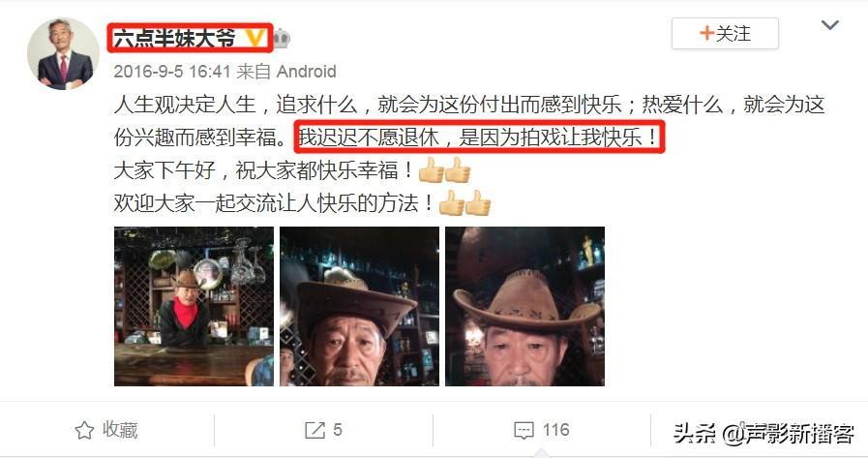Open the 六点半妹大爷 username link

pyautogui.click(x=174, y=38)
